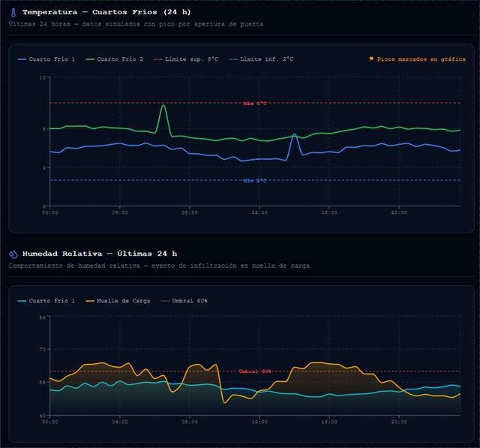This screenshot has height=448, width=480.
Task: Toggle Límite sup. 8°C legend entry
Action: point(186,59)
